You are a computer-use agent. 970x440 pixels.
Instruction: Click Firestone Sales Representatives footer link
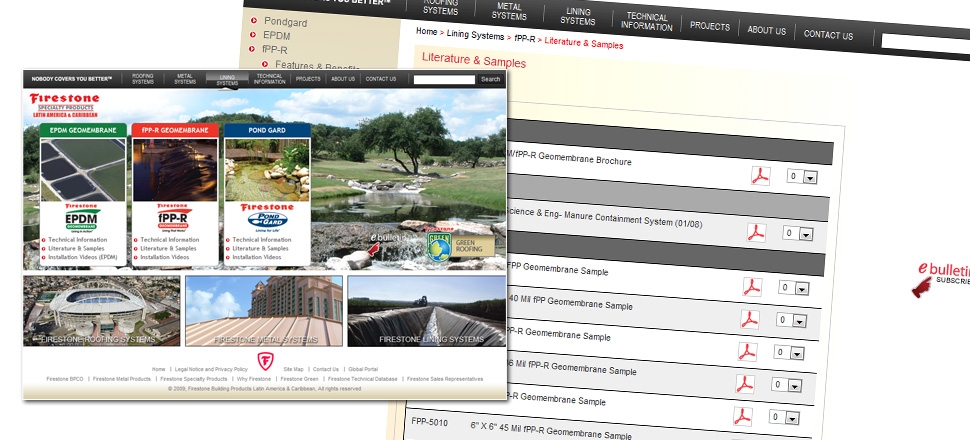tap(445, 379)
